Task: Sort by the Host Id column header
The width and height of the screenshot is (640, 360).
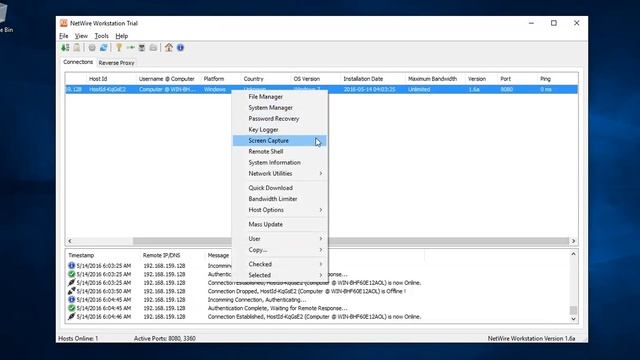Action: [x=98, y=79]
